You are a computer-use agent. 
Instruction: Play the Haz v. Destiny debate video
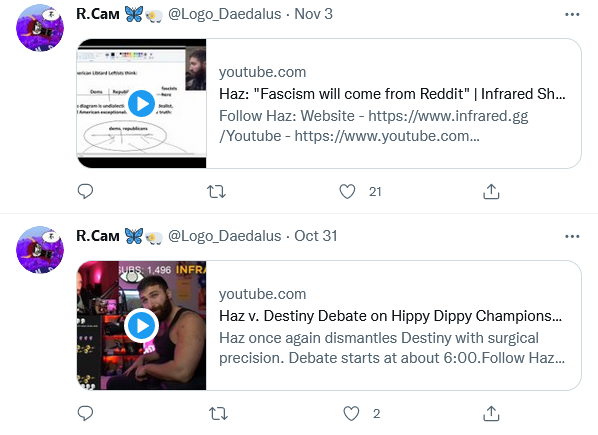click(141, 326)
